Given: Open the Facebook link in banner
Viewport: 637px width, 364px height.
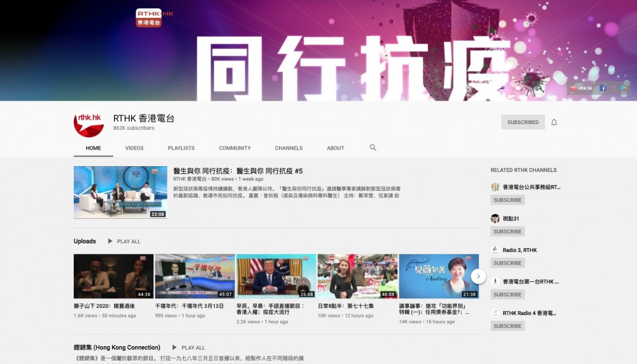Looking at the screenshot, I should point(603,88).
